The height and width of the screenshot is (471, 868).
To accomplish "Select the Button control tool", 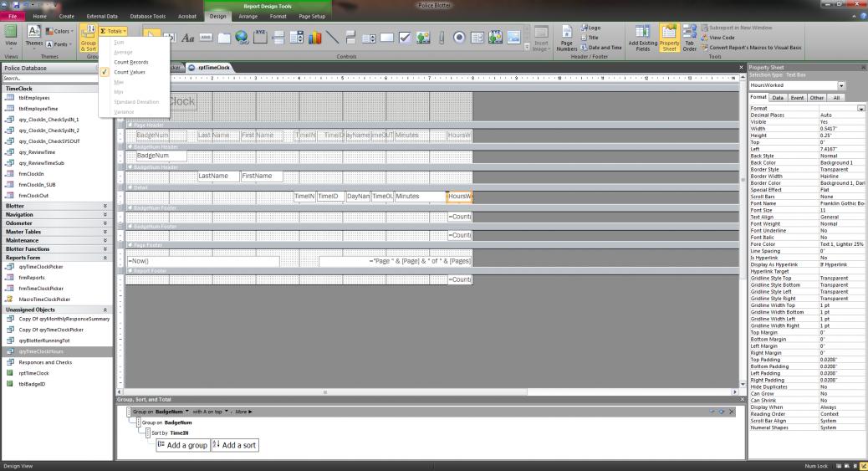I will tap(206, 38).
